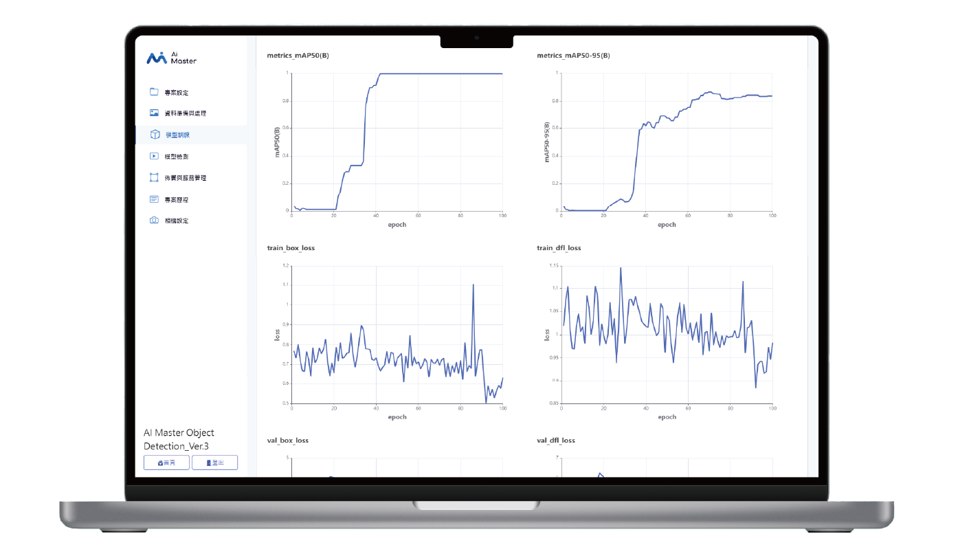The height and width of the screenshot is (556, 980).
Task: Click the play icon for 模型檢測
Action: 154,156
